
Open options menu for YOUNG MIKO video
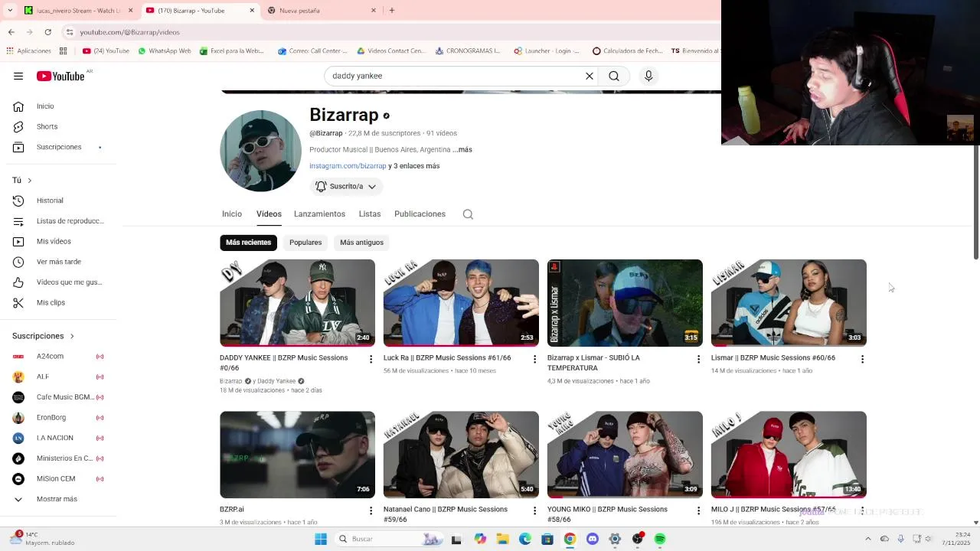click(x=698, y=510)
